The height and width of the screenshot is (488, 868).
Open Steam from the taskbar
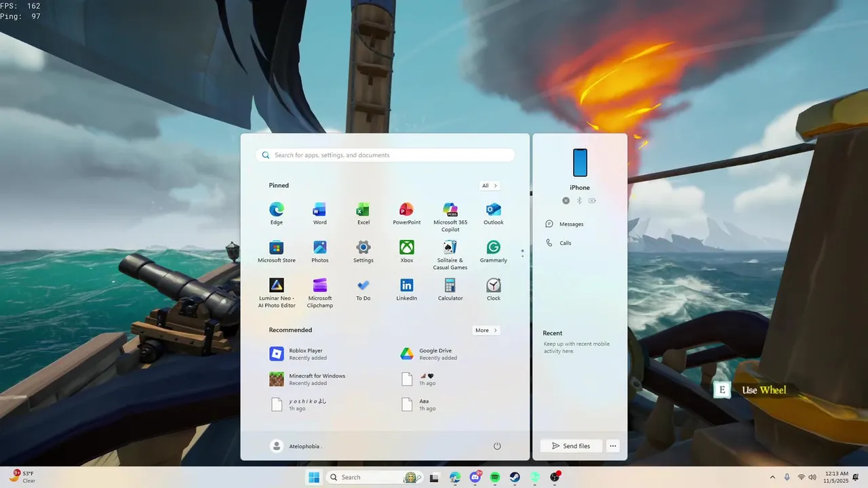point(515,477)
